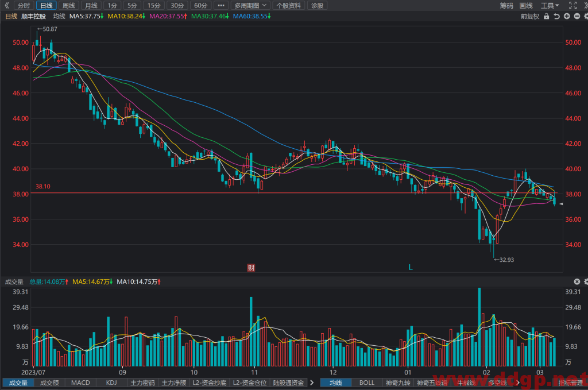
Task: Select 神奇五线谱 overlay tab
Action: (x=432, y=383)
